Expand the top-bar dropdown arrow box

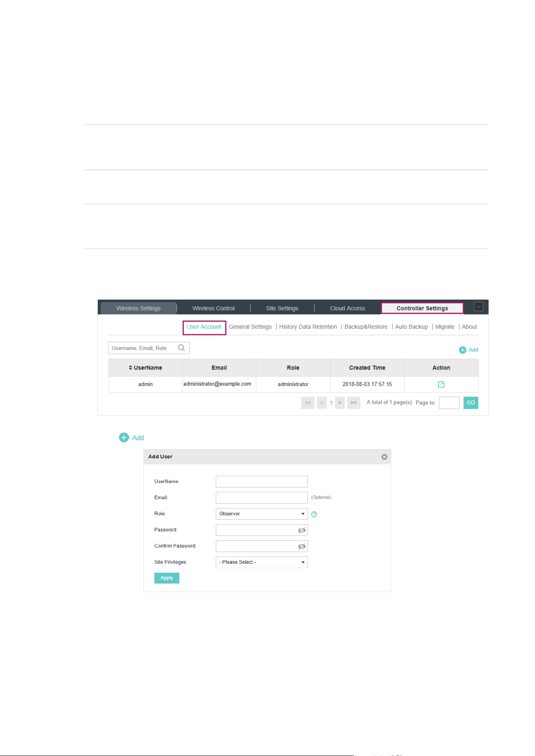[x=478, y=307]
